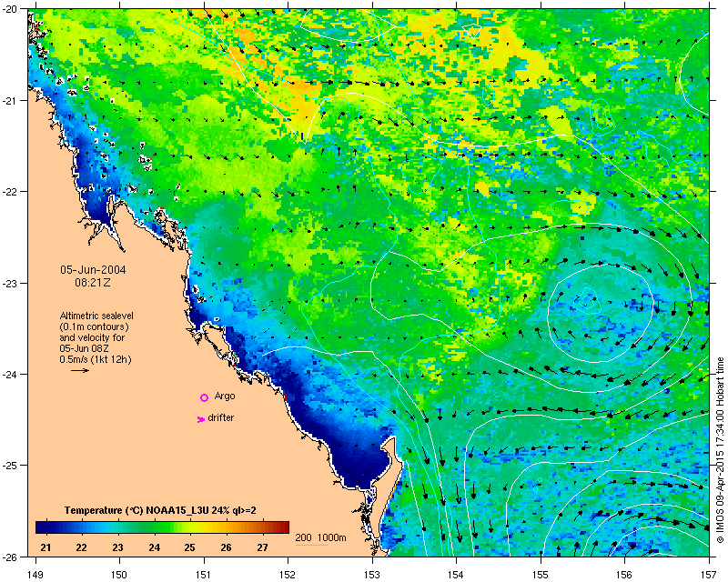Click the '(0.1m contours)' caption line
Image resolution: width=728 pixels, height=582 pixels.
[95, 326]
